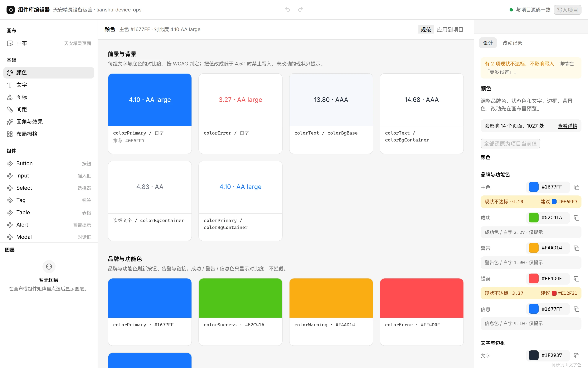
Task: Select the Select component
Action: [x=49, y=188]
